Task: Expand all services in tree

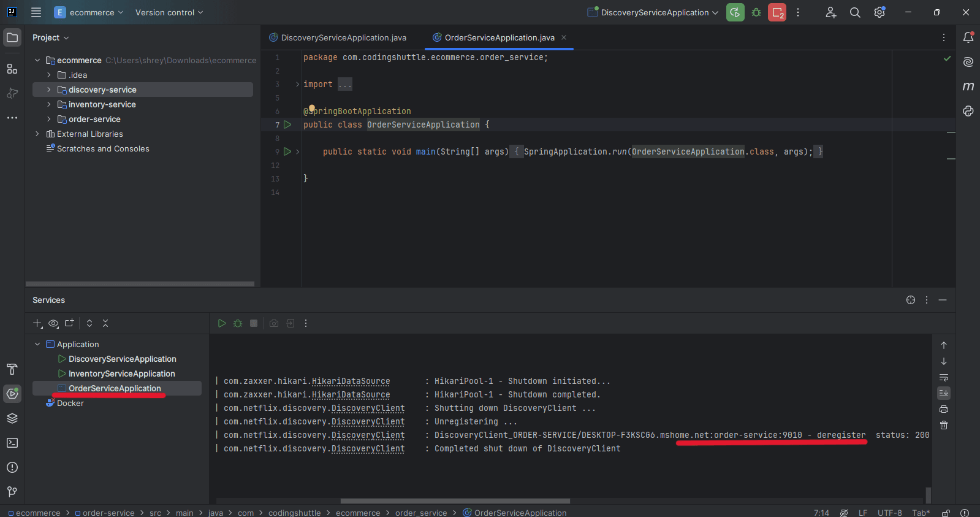Action: pyautogui.click(x=89, y=323)
